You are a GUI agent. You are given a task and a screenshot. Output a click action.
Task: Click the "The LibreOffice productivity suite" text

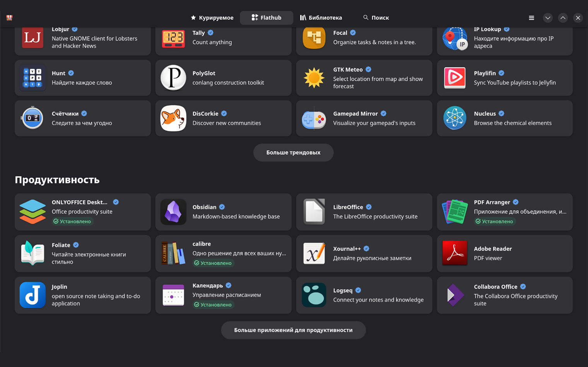pyautogui.click(x=375, y=217)
